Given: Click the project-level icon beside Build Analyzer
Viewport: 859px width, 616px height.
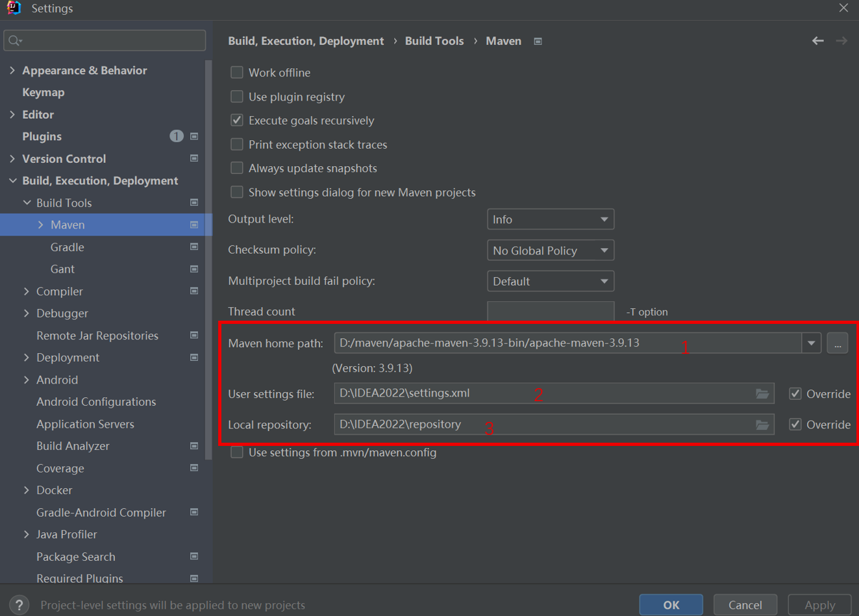Looking at the screenshot, I should (x=194, y=446).
